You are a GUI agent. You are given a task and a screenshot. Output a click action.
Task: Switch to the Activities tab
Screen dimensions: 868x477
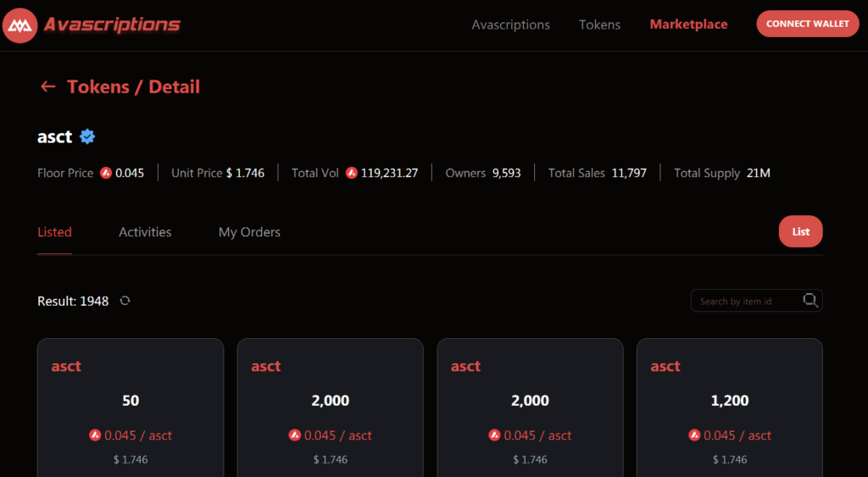[145, 232]
